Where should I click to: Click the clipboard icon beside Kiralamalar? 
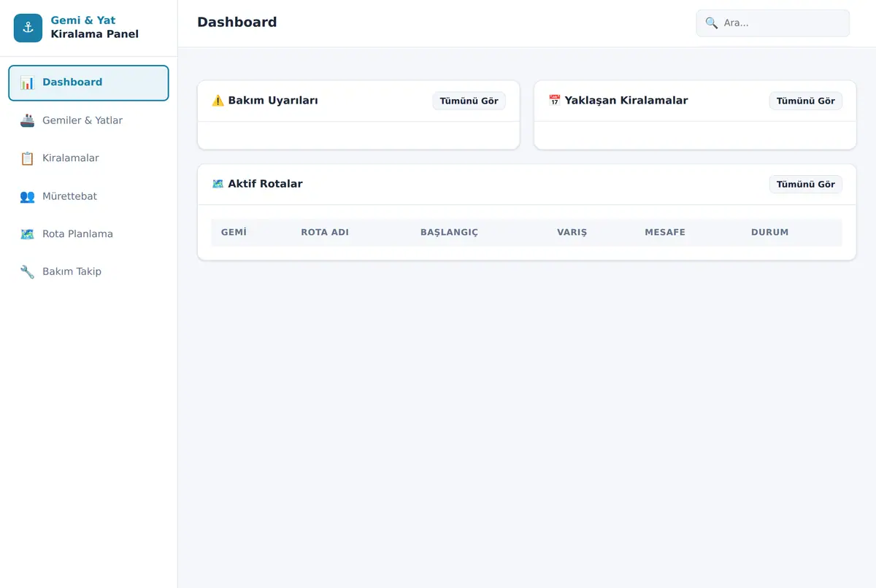(27, 158)
